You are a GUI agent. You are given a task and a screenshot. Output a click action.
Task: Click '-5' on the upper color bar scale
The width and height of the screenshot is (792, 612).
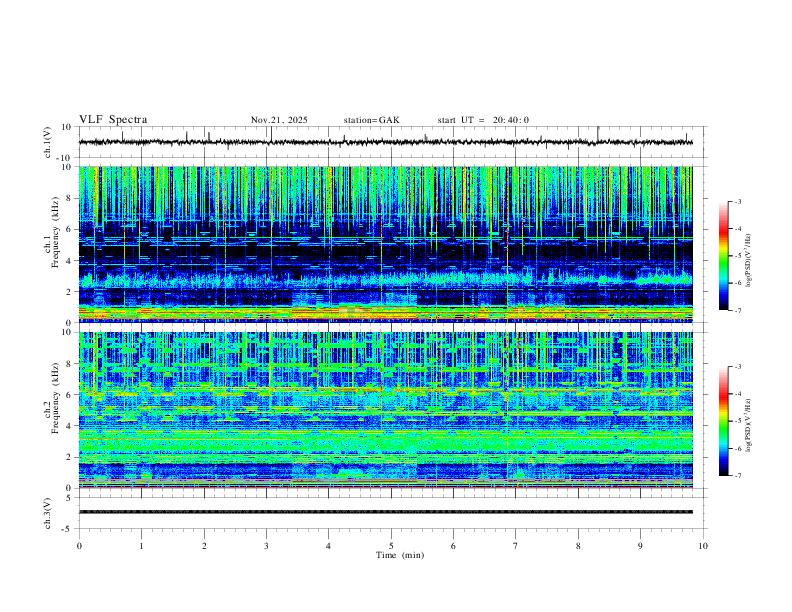click(x=738, y=256)
